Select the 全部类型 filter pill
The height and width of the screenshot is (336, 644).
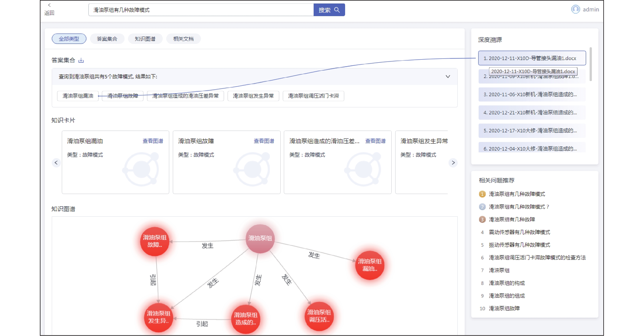(69, 39)
